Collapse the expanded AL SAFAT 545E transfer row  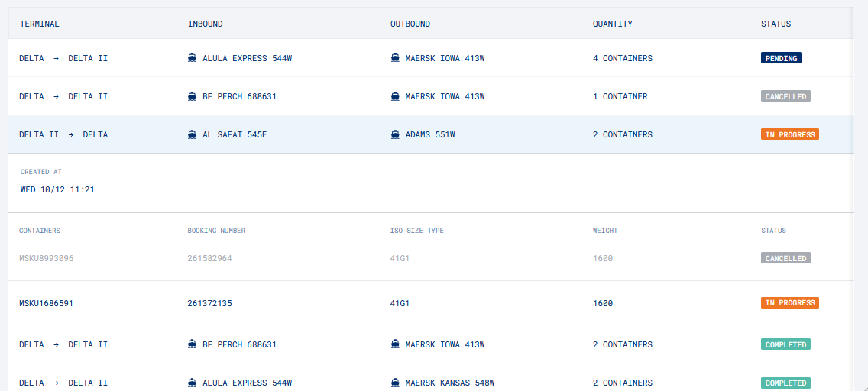428,134
